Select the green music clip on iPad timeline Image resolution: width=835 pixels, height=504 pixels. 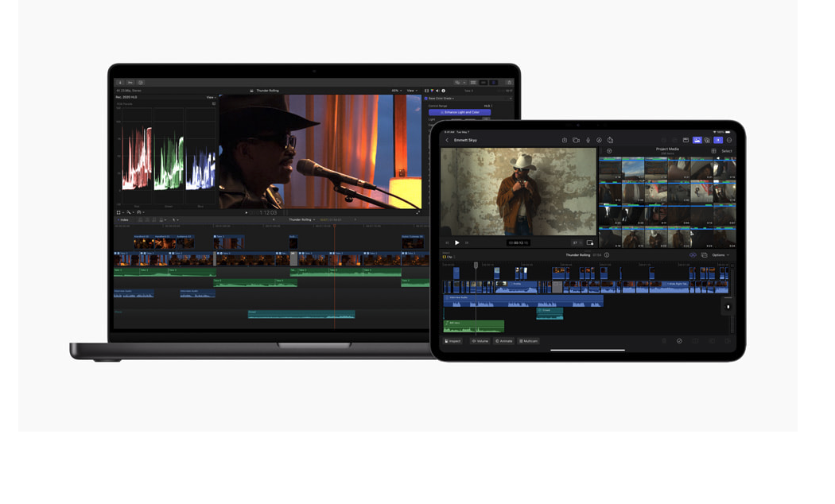coord(474,326)
